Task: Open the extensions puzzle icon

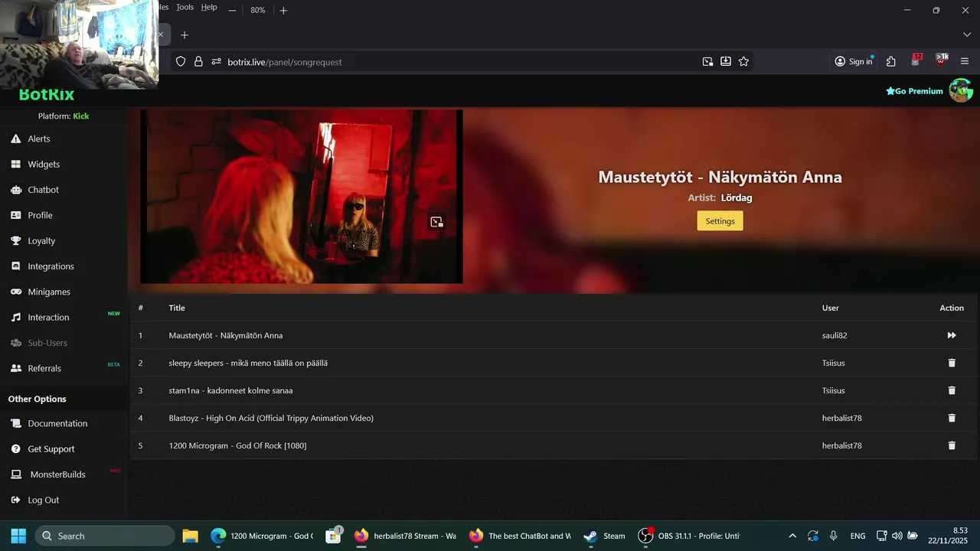Action: pyautogui.click(x=890, y=62)
